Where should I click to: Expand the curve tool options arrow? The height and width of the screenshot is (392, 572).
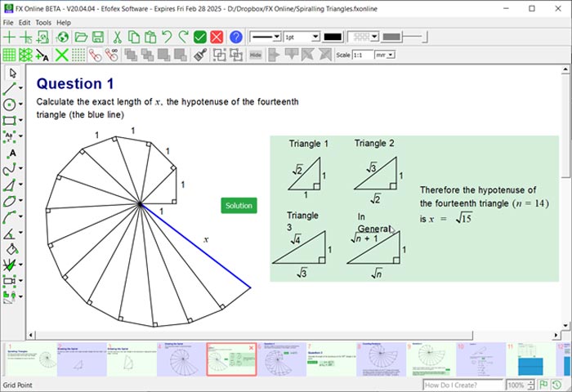pyautogui.click(x=20, y=168)
